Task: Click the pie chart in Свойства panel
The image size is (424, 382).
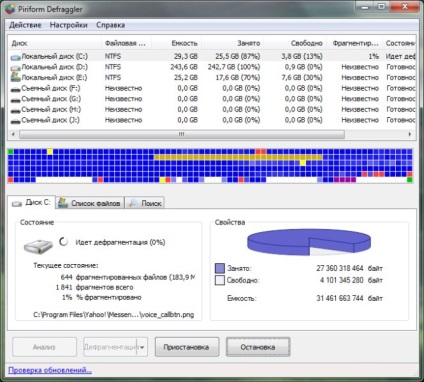Action: coord(309,242)
